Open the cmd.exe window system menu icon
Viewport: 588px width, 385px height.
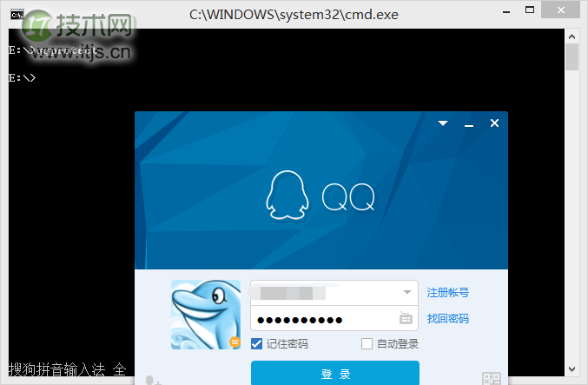click(x=17, y=15)
